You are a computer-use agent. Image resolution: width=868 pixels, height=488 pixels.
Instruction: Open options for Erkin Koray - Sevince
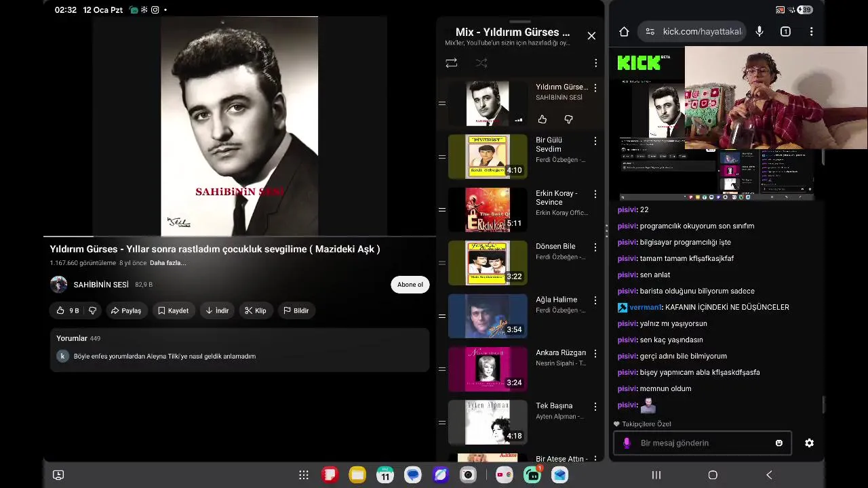tap(595, 194)
